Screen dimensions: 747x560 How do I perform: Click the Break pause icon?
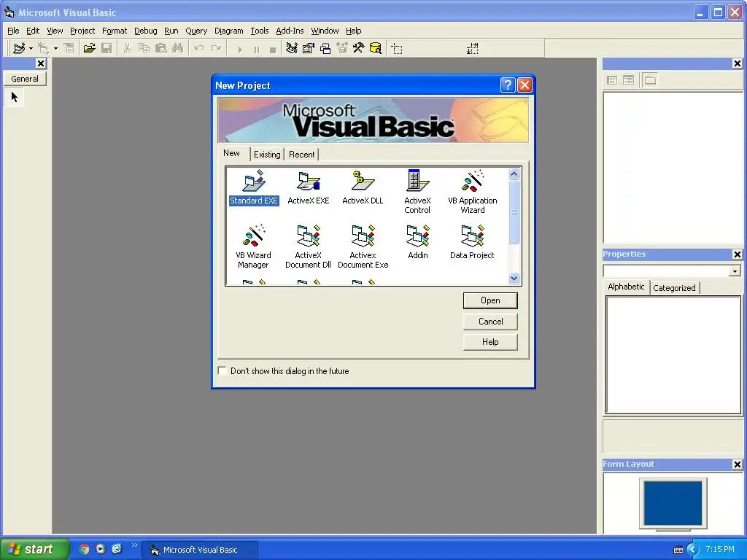(256, 49)
